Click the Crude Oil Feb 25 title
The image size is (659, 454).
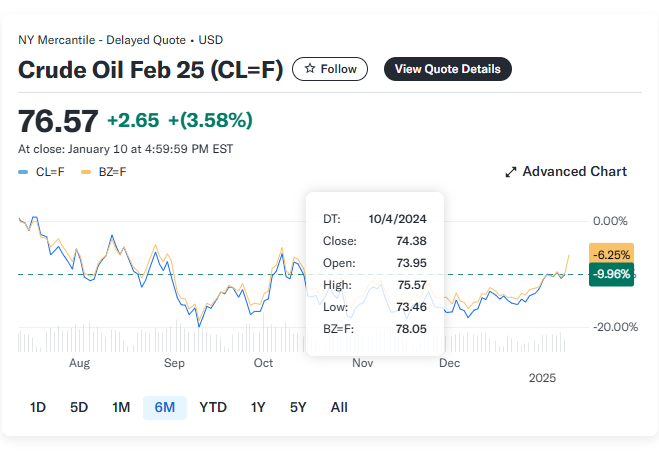(150, 69)
